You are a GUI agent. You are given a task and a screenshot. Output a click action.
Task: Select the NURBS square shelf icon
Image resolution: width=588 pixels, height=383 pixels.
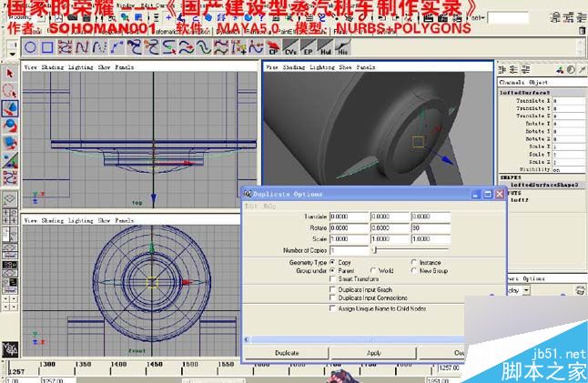47,47
